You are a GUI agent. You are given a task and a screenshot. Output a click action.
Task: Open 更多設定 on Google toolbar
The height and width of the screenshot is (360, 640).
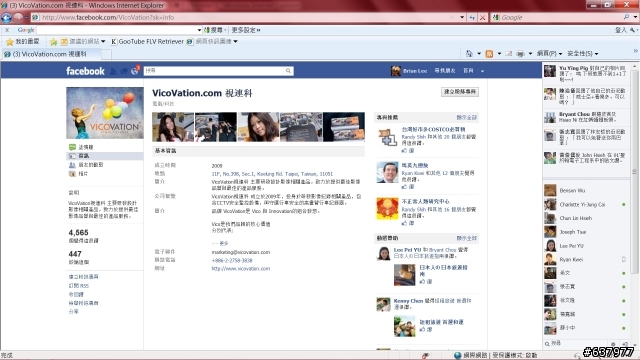click(x=246, y=30)
